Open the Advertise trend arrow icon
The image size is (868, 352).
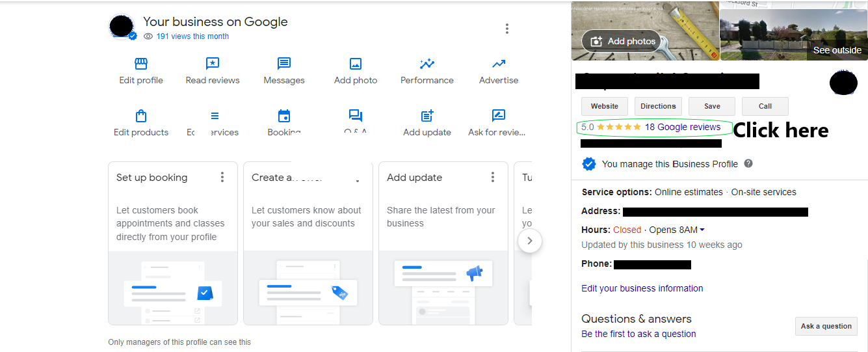point(499,64)
